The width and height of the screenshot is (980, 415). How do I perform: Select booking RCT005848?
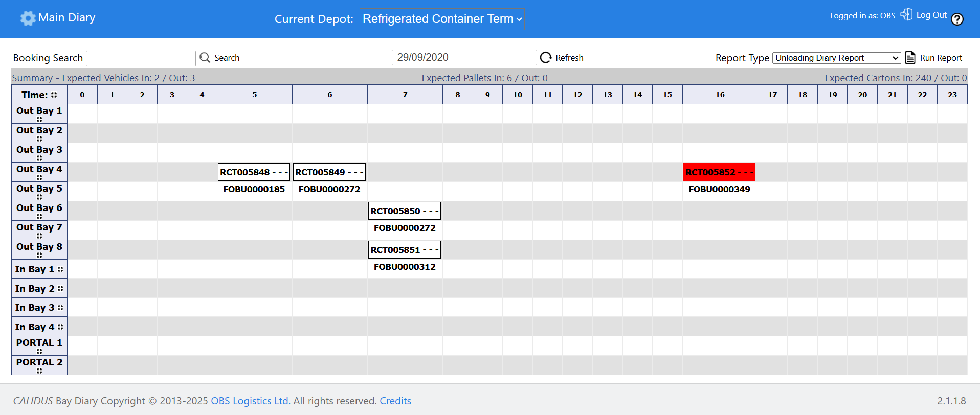(254, 172)
